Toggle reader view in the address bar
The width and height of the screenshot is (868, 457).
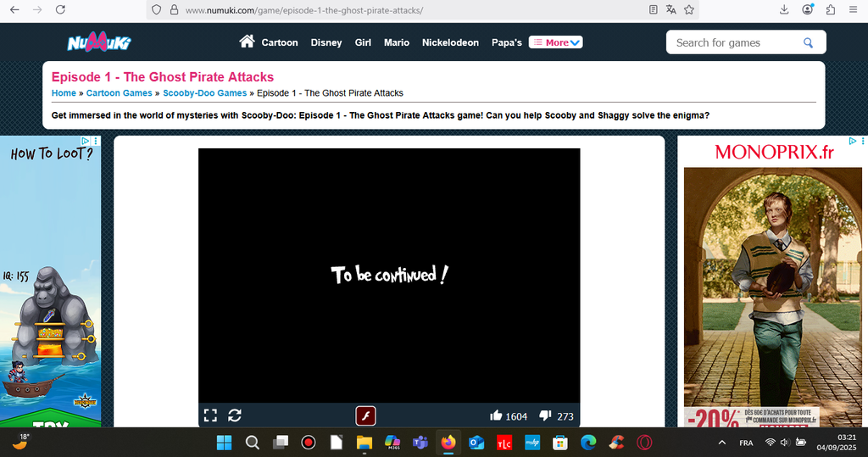[653, 10]
